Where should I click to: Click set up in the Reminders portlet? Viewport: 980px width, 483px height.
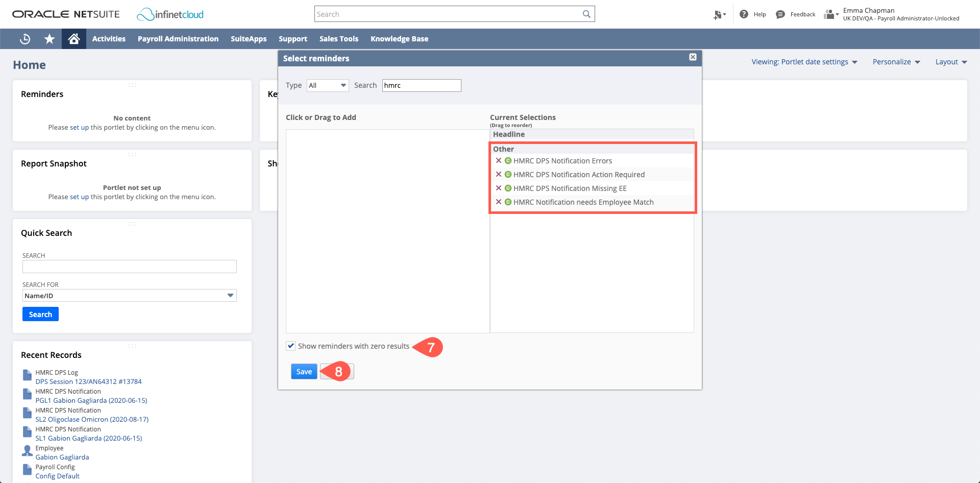(80, 127)
